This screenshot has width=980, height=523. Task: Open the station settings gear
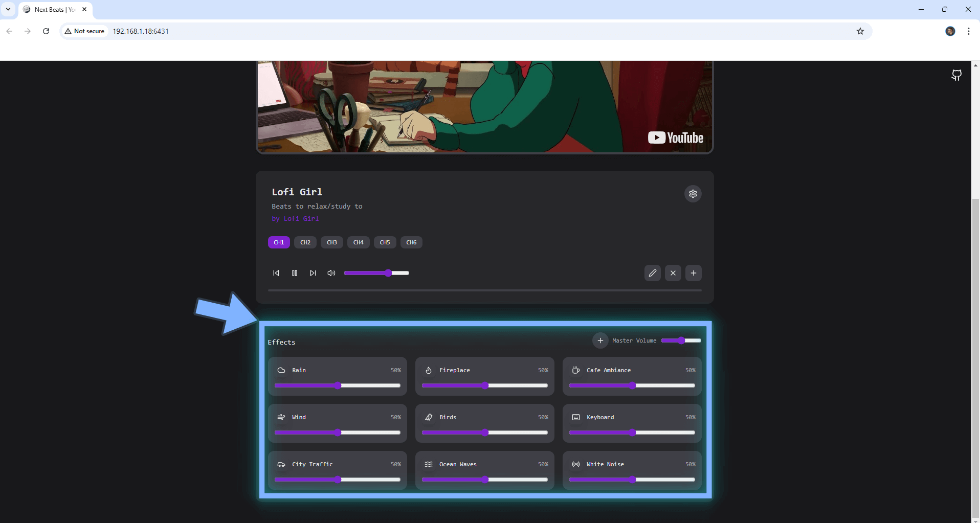pyautogui.click(x=693, y=194)
